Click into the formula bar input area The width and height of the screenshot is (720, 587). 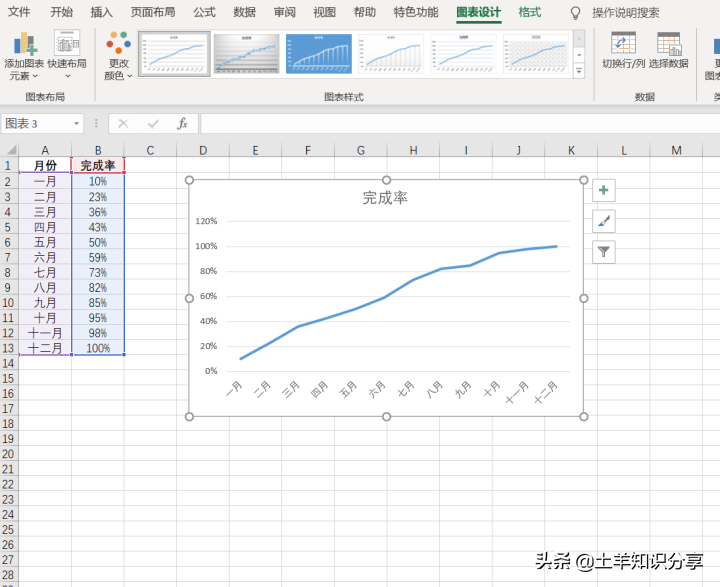(x=459, y=124)
